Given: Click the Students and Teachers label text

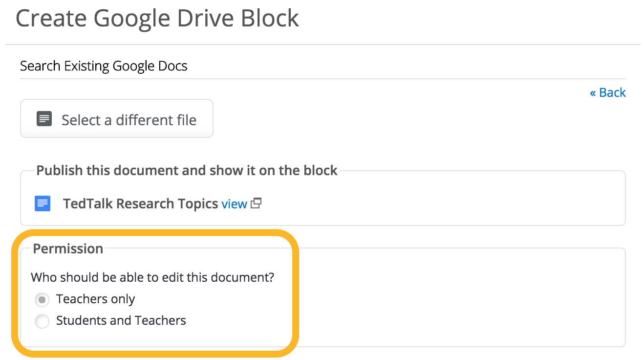Looking at the screenshot, I should [x=121, y=320].
